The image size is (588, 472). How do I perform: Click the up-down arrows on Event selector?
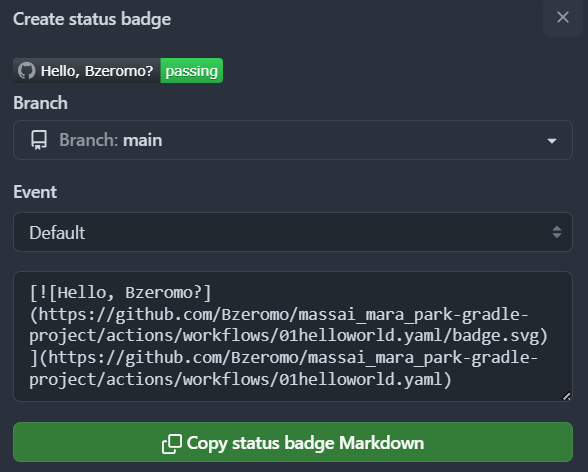pos(557,232)
